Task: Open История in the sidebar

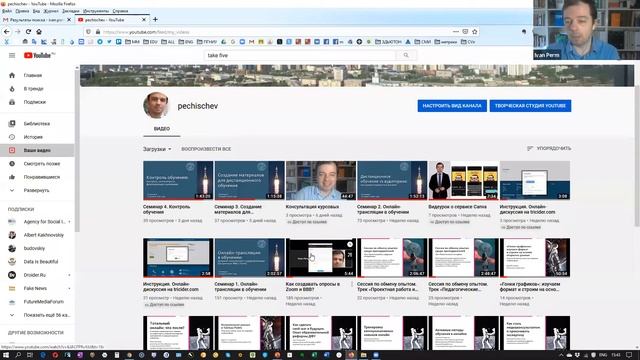Action: [37, 137]
